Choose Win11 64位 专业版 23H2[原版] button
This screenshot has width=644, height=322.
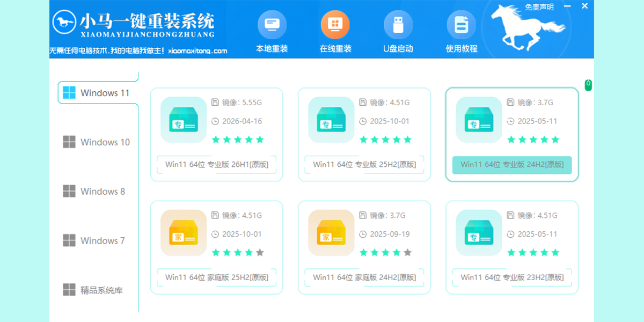click(x=512, y=277)
